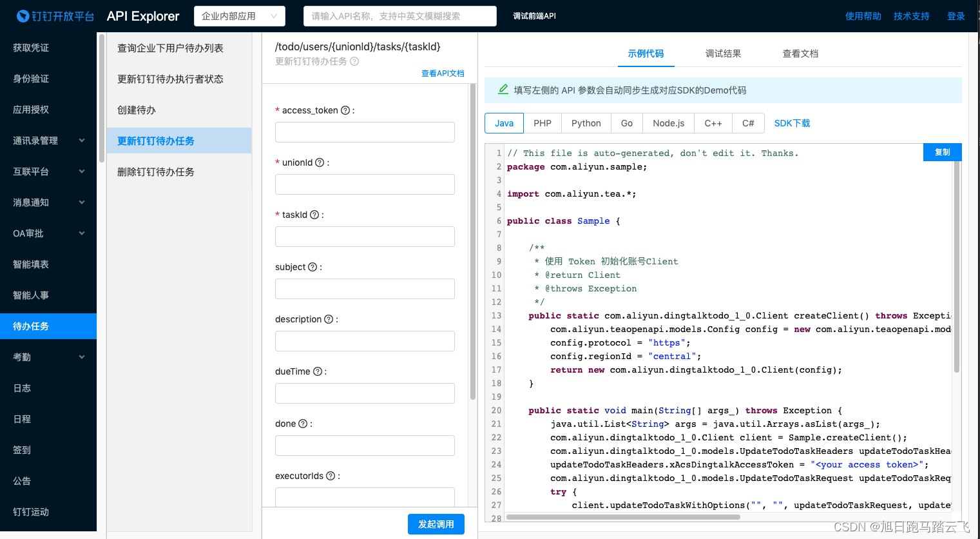The image size is (980, 539).
Task: Switch to 示例代码 tab
Action: (646, 54)
